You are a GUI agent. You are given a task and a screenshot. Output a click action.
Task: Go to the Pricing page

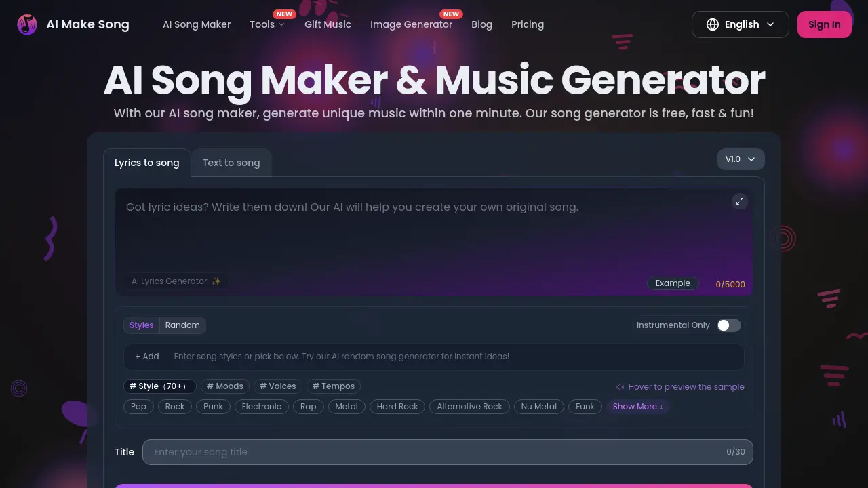528,24
